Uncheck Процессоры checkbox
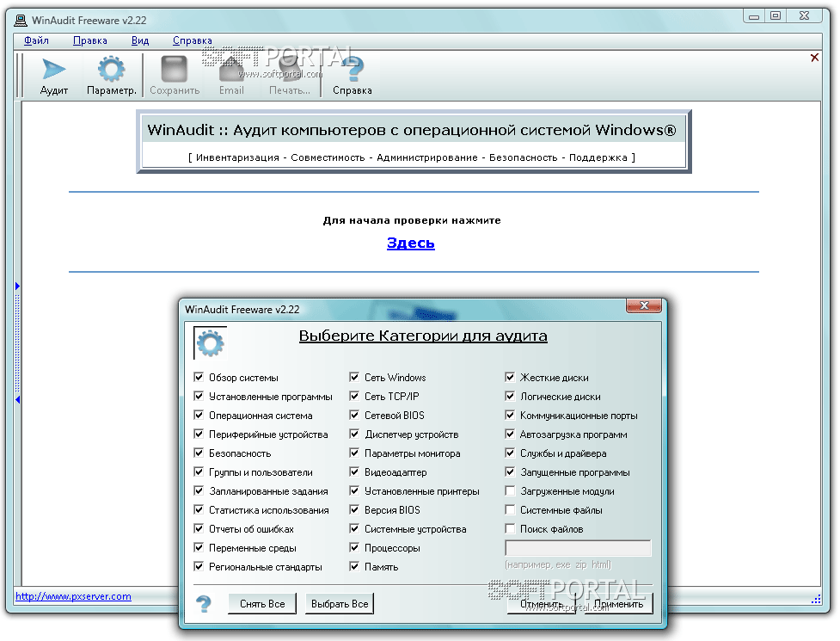 click(x=354, y=548)
